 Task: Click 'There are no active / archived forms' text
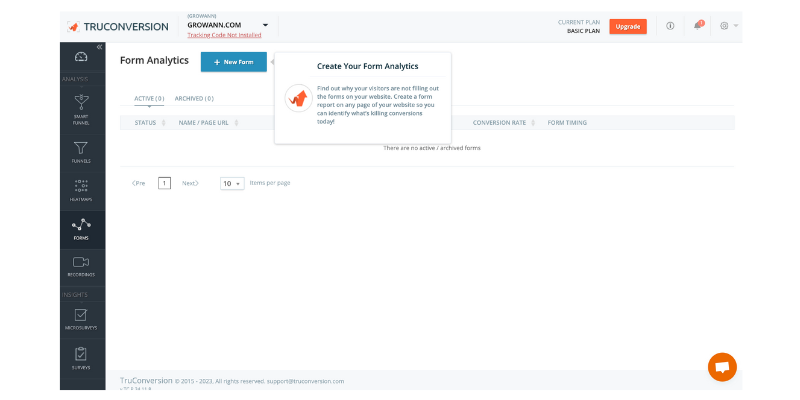coord(432,148)
